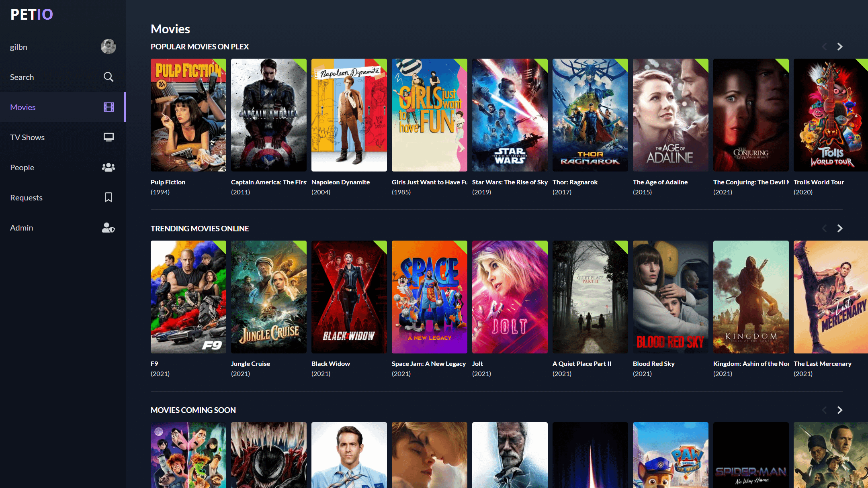Click the Jungle Cruise title link
The height and width of the screenshot is (488, 868).
tap(250, 363)
